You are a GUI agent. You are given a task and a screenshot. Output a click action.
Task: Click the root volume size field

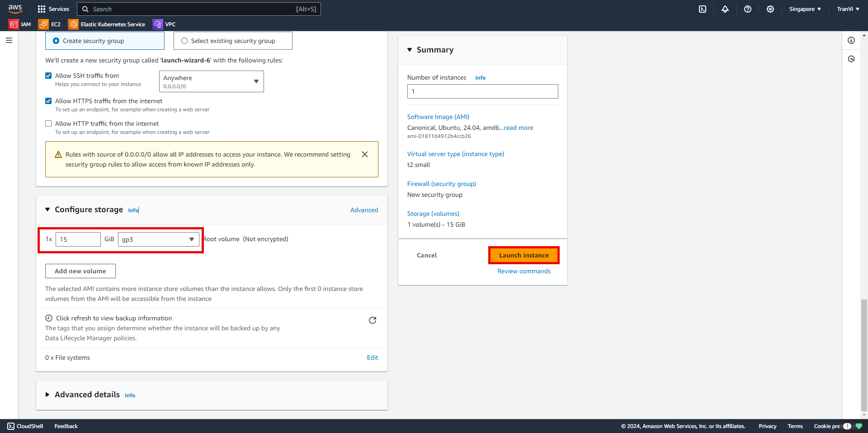[78, 239]
